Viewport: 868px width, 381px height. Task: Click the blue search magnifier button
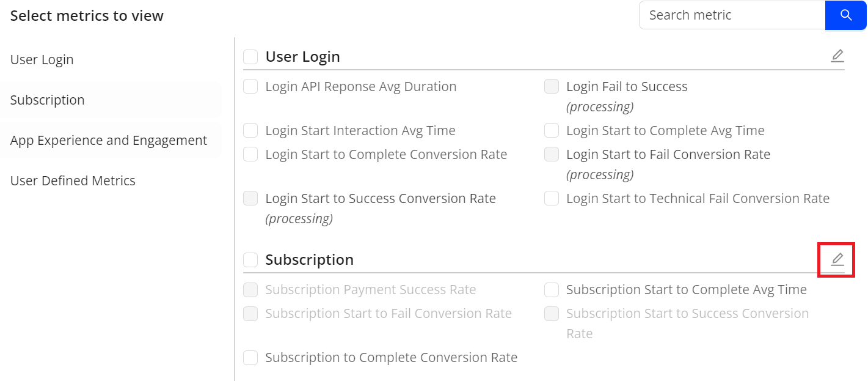tap(845, 15)
